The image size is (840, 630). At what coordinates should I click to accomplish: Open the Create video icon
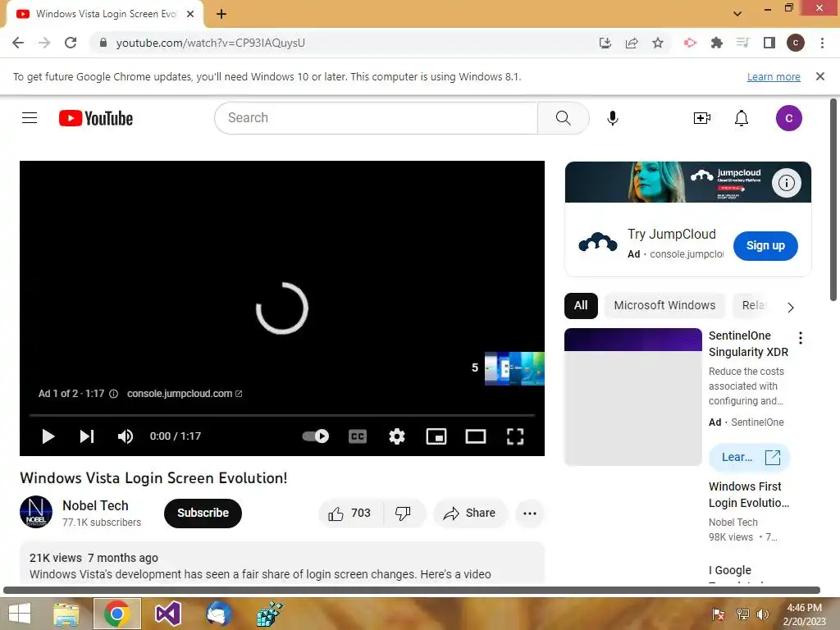click(x=702, y=118)
